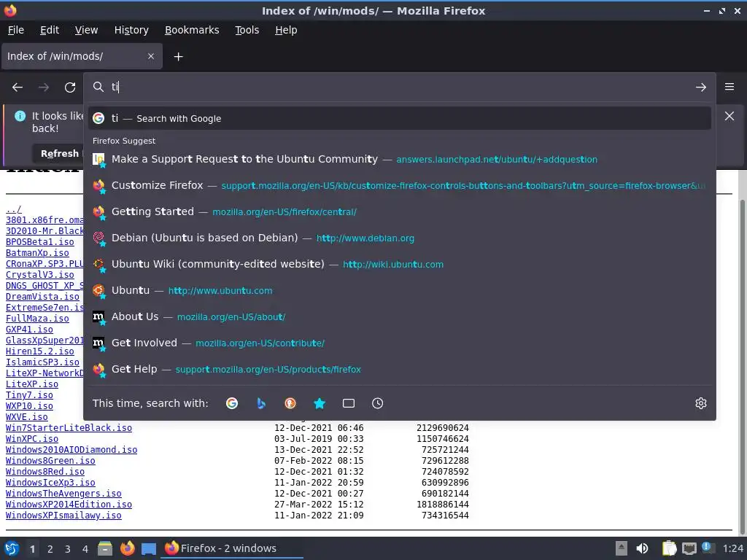The image size is (747, 560).
Task: Search this time with DuckDuckGo icon
Action: click(x=290, y=403)
